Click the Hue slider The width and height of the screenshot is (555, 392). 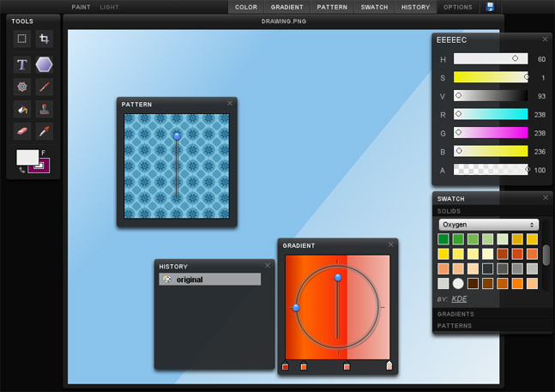pos(491,58)
